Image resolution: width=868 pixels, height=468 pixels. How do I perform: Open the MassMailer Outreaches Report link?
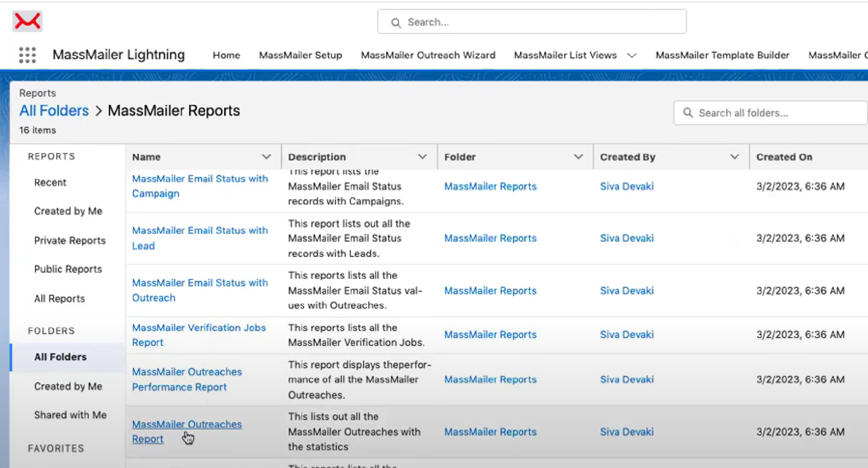187,432
